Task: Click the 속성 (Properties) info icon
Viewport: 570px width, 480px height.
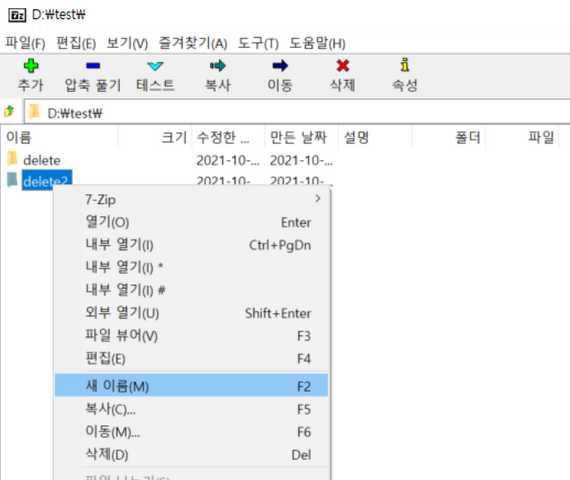Action: click(x=405, y=65)
